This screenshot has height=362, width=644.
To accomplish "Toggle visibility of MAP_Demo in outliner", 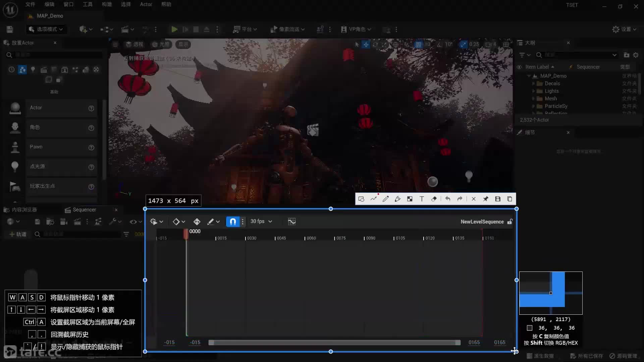I will coord(520,75).
